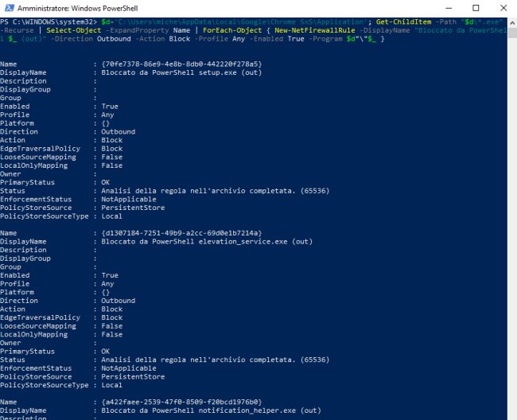Click the vertical scrollbar thumb
This screenshot has width=517, height=420.
pyautogui.click(x=512, y=33)
